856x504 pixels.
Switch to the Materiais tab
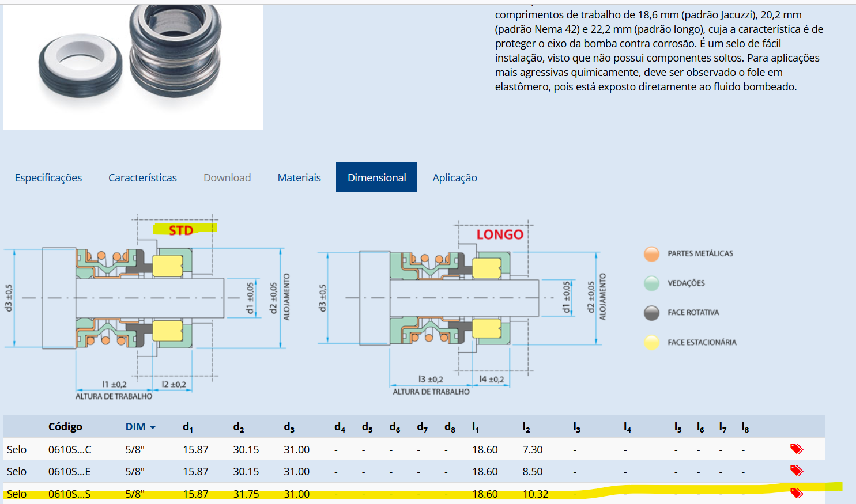coord(299,177)
